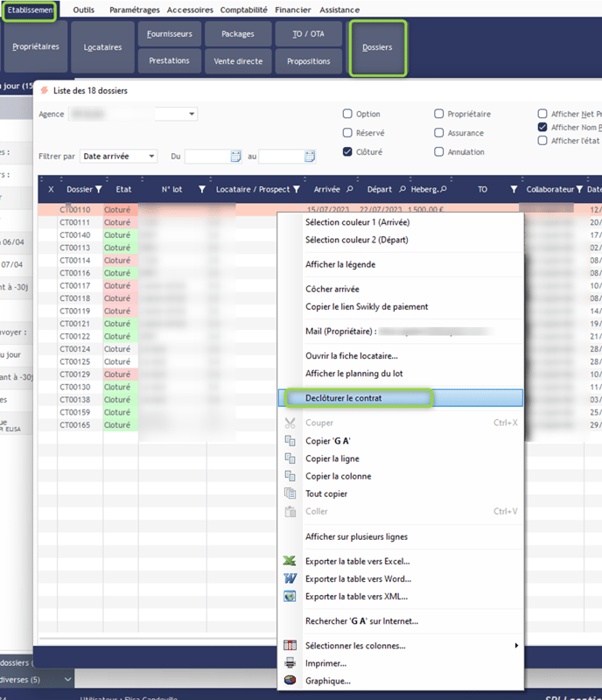Expand the Sélectionner les colonnes submenu arrow
Image resolution: width=602 pixels, height=700 pixels.
click(x=516, y=645)
